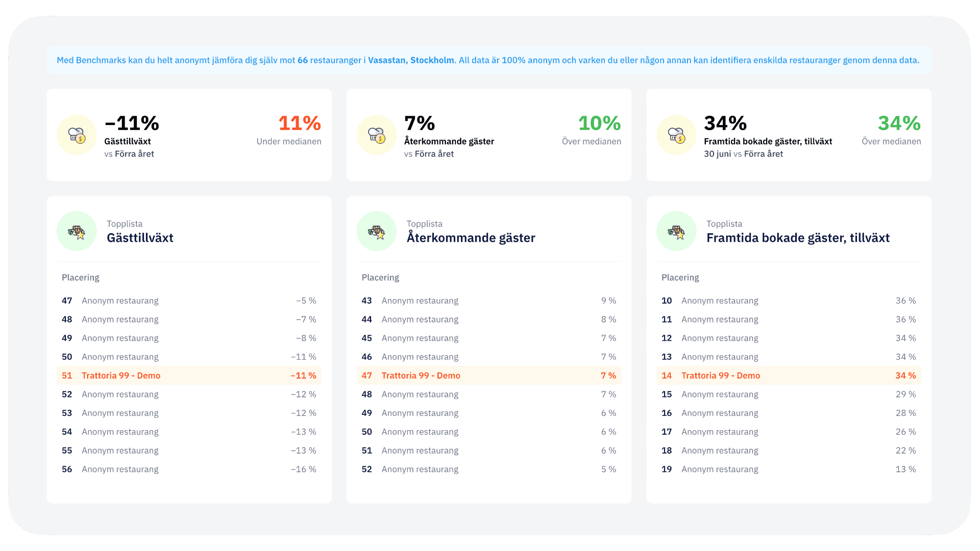This screenshot has width=980, height=551.
Task: Select rank 52 row with −12 % growth
Action: [x=189, y=394]
